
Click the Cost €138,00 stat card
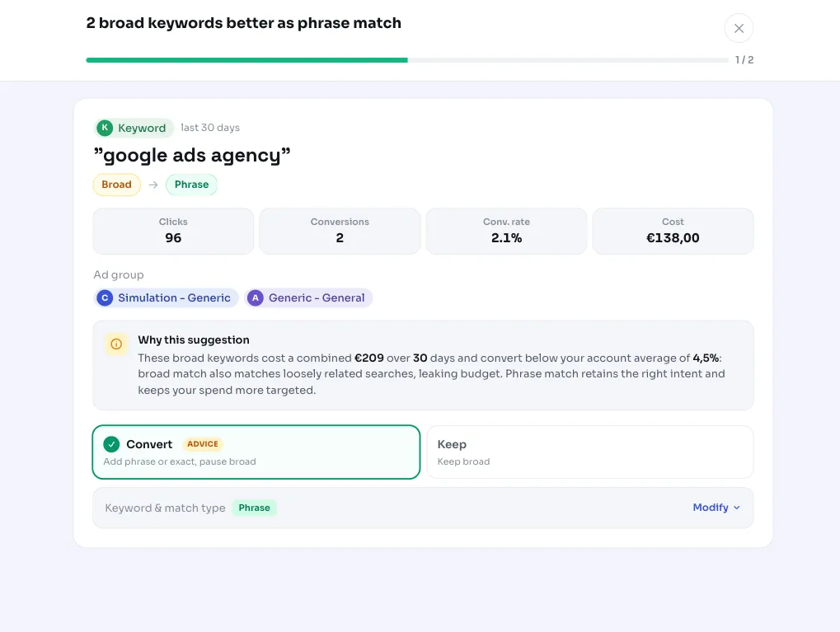pyautogui.click(x=673, y=231)
